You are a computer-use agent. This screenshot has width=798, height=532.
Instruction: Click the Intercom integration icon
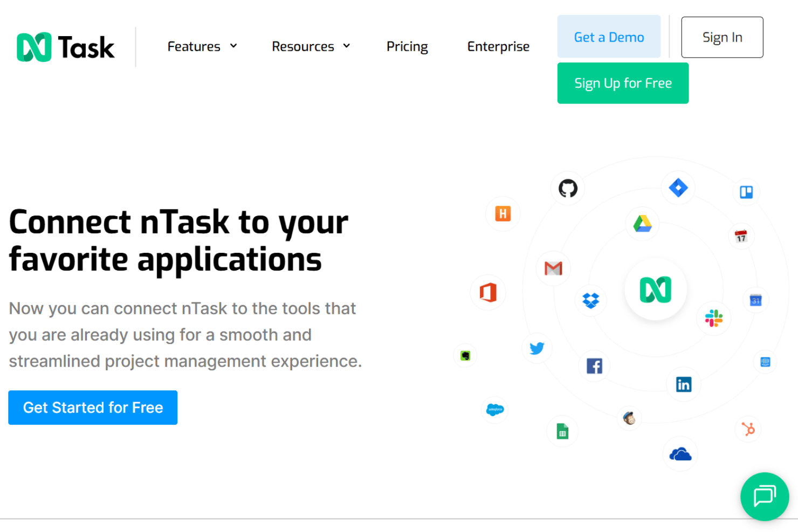[765, 362]
